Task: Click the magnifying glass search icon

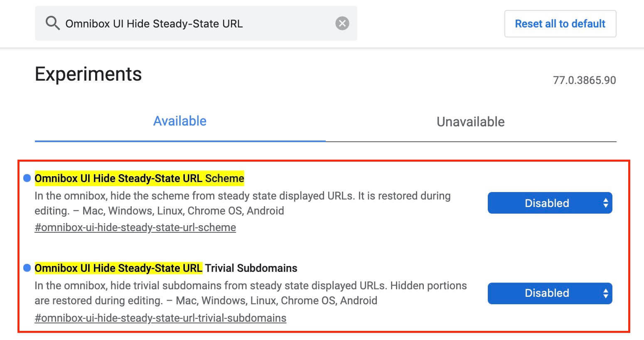Action: [x=53, y=23]
